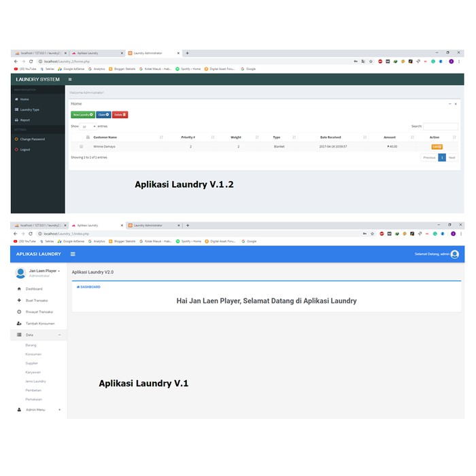Click green New Laundry button
Image resolution: width=476 pixels, height=476 pixels.
coord(82,114)
